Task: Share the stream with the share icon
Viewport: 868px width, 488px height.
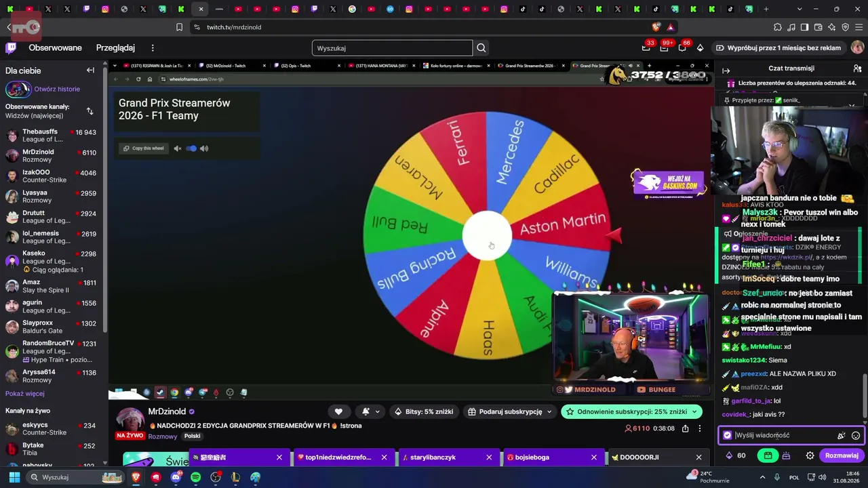Action: pyautogui.click(x=685, y=428)
